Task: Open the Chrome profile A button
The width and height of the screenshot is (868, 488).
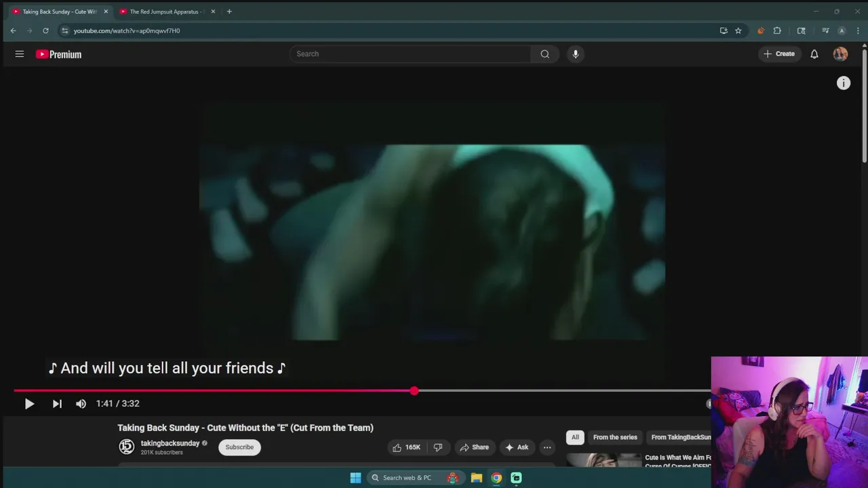Action: (842, 30)
